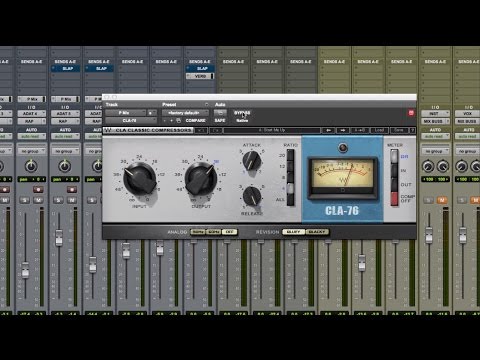Click the VERB send slot
Screen dimensions: 480x360
click(x=200, y=76)
